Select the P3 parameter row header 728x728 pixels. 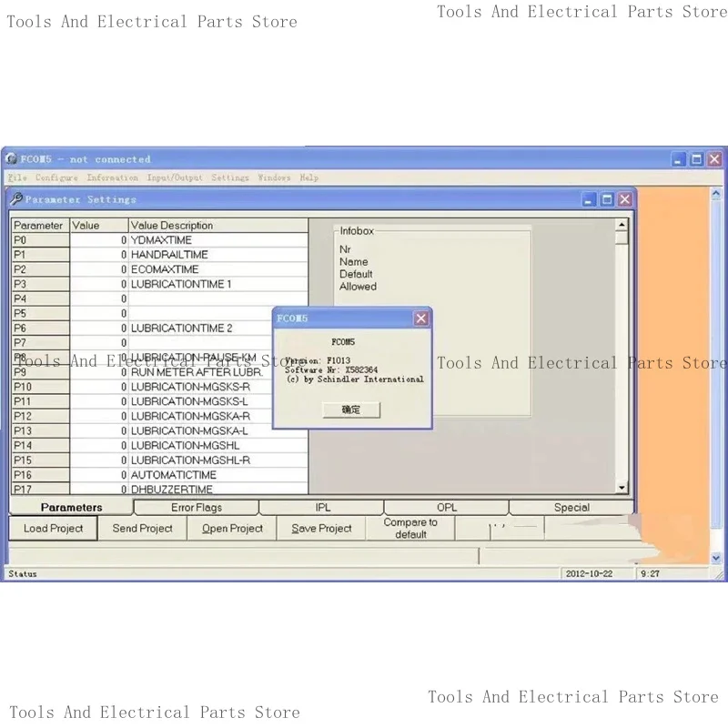[x=40, y=284]
